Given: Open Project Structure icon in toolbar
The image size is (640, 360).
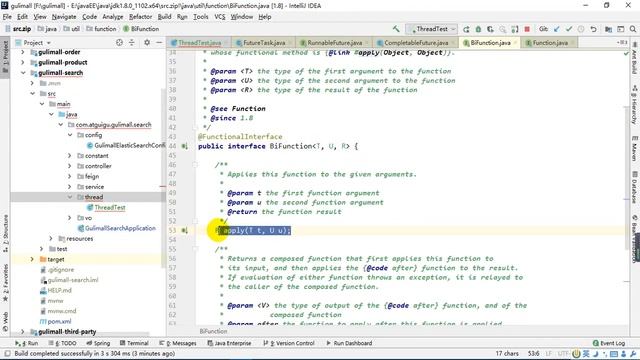Looking at the screenshot, I should [609, 29].
